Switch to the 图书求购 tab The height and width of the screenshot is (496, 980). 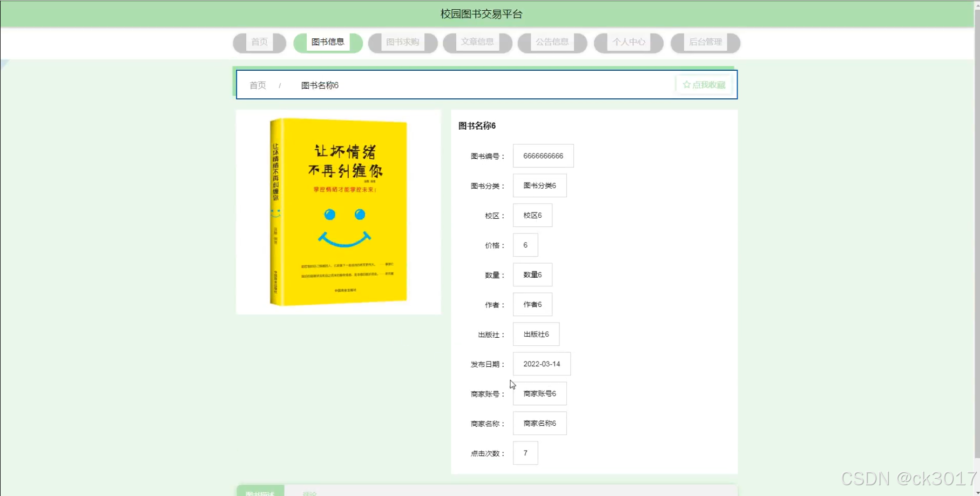point(402,42)
